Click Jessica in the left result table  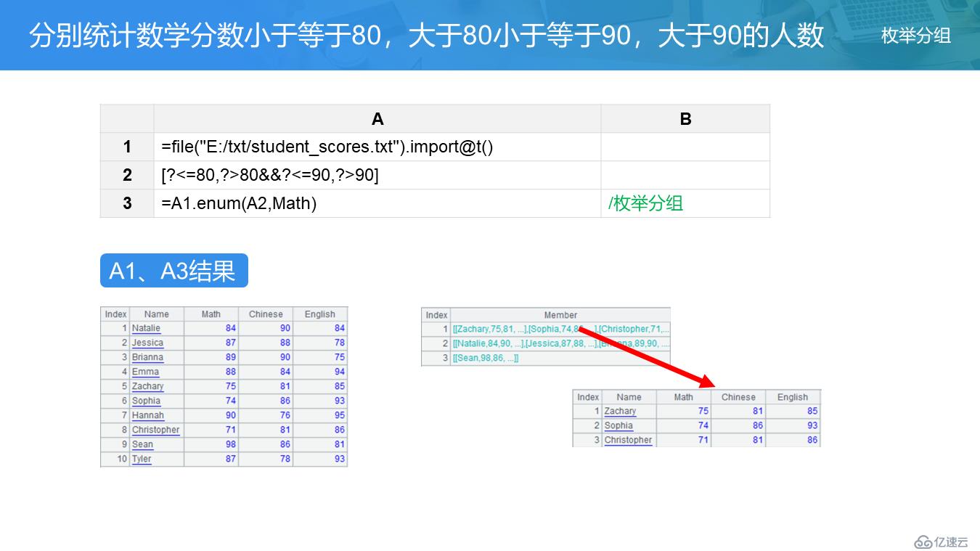pos(147,343)
